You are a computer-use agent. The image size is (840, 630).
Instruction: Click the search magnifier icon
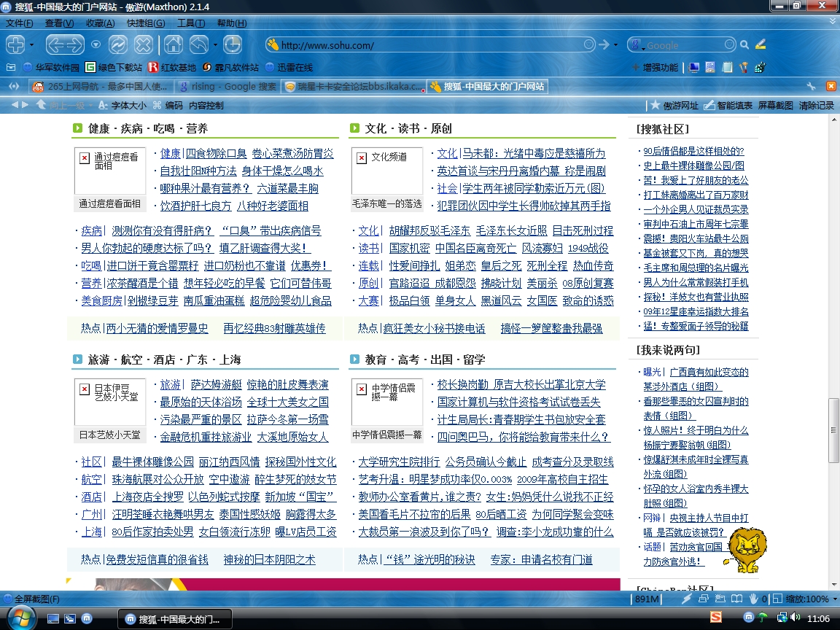coord(744,45)
